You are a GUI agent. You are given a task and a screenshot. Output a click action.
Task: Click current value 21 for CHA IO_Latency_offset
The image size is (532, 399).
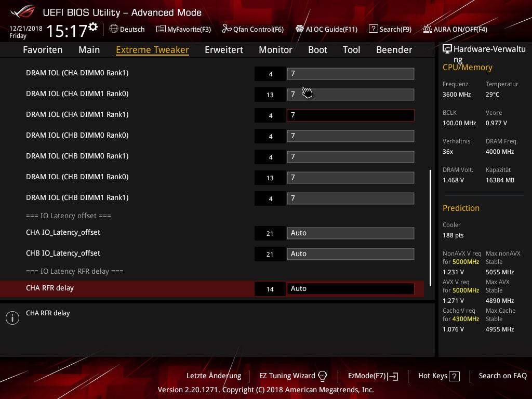pos(270,233)
